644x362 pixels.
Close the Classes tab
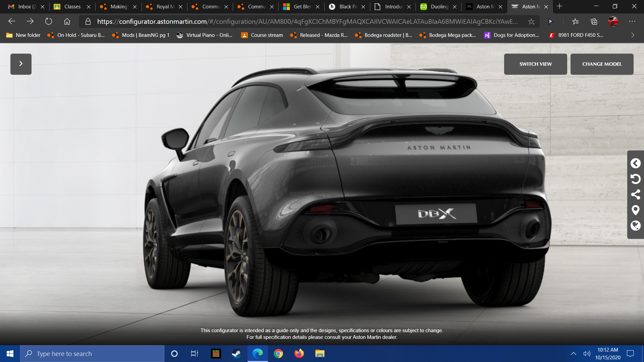89,7
